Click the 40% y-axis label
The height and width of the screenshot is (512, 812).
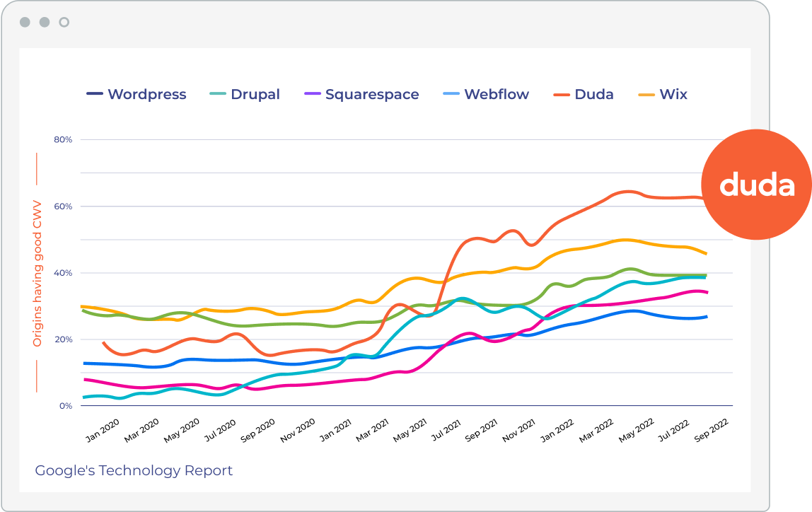point(63,273)
